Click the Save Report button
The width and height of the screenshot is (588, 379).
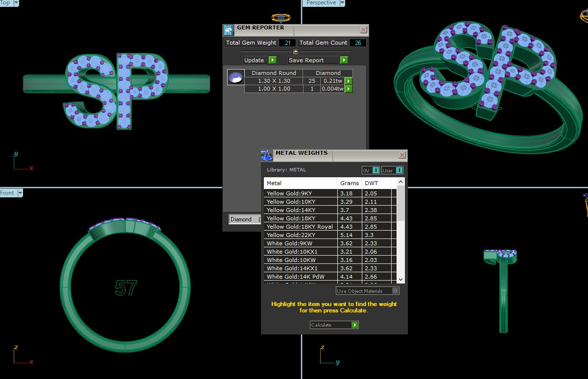click(317, 60)
